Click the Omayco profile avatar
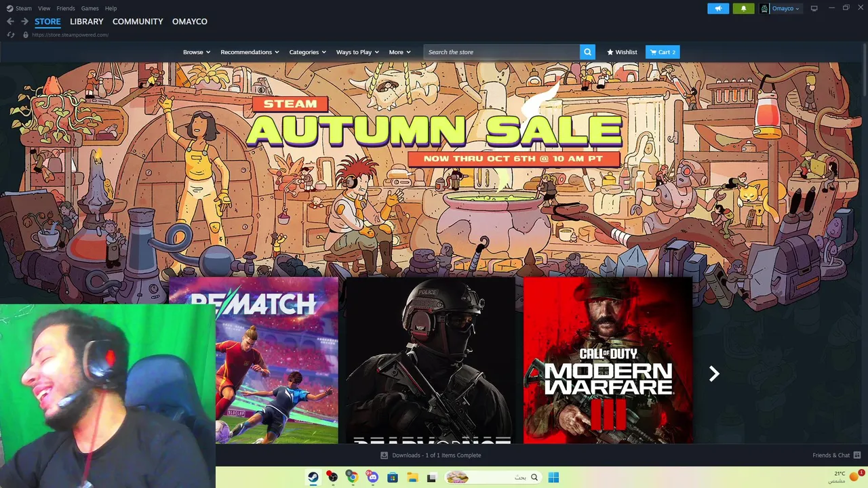 [764, 8]
